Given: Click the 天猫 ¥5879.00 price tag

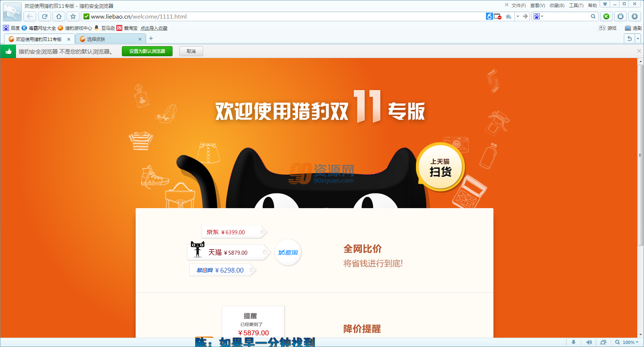Looking at the screenshot, I should click(x=229, y=252).
